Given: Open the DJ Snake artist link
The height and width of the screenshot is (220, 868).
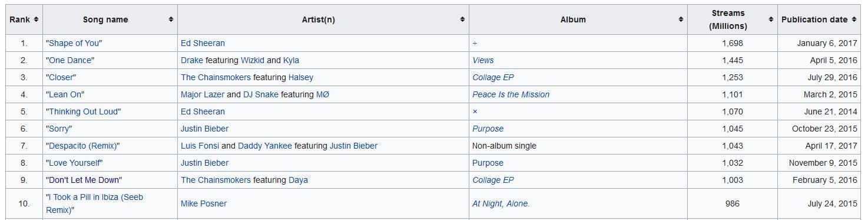Looking at the screenshot, I should click(261, 94).
